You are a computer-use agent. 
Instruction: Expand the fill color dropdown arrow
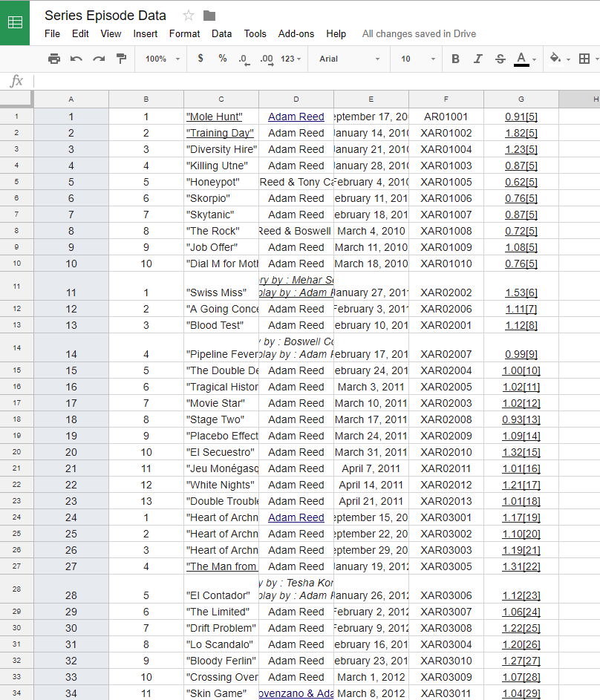[x=568, y=59]
